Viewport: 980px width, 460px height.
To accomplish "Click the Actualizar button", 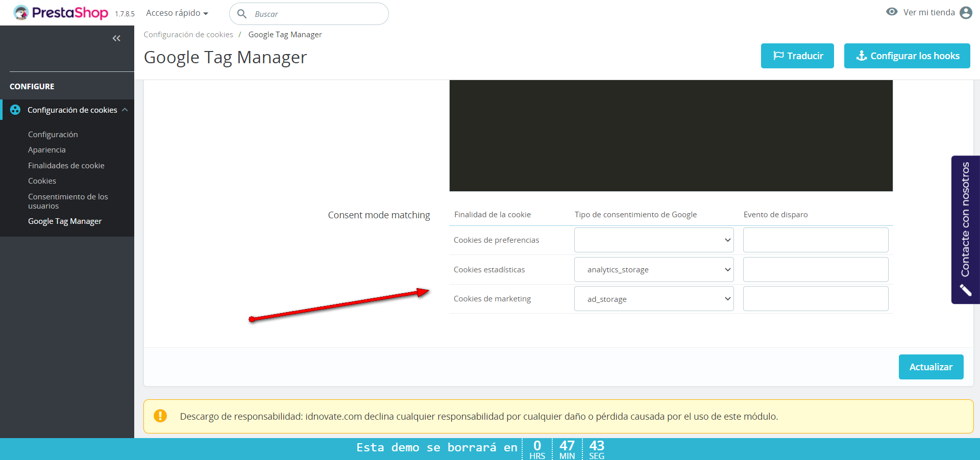I will click(931, 367).
